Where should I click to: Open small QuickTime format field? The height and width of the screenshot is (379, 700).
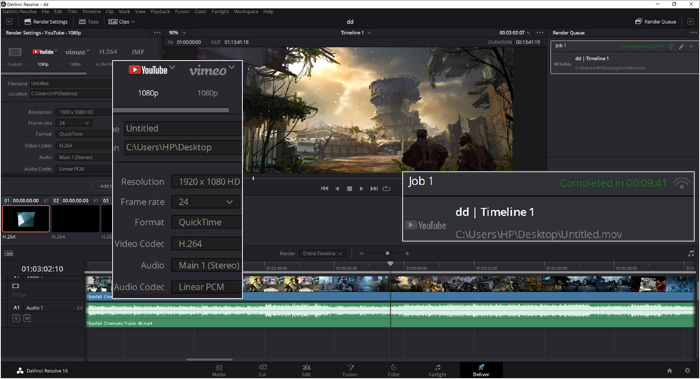tap(83, 134)
